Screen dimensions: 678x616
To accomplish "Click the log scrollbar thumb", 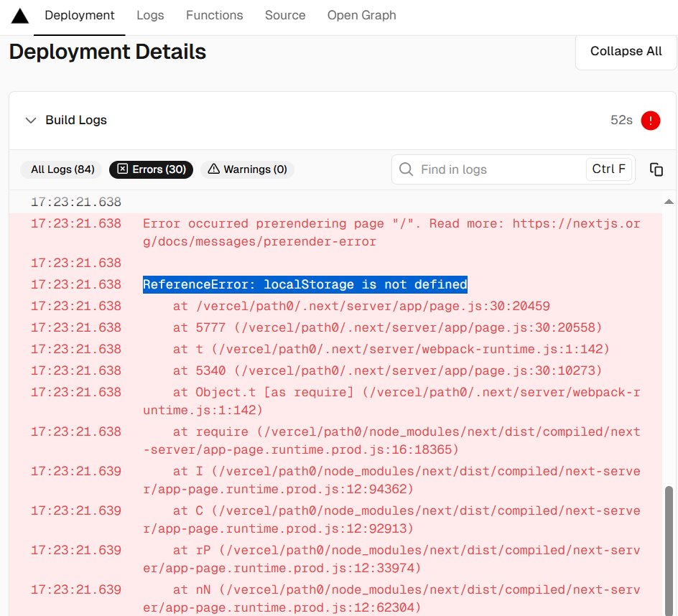I will coord(669,551).
